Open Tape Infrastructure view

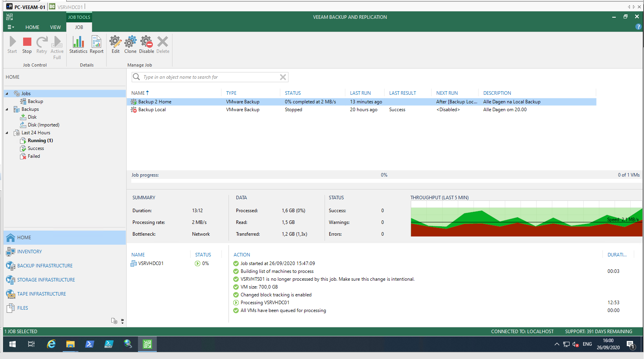pos(41,294)
